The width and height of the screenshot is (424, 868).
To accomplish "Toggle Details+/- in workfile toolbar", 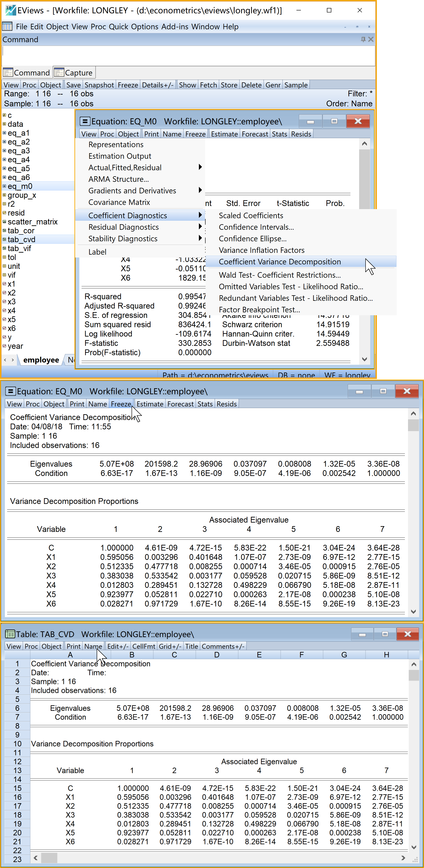I will pyautogui.click(x=158, y=85).
